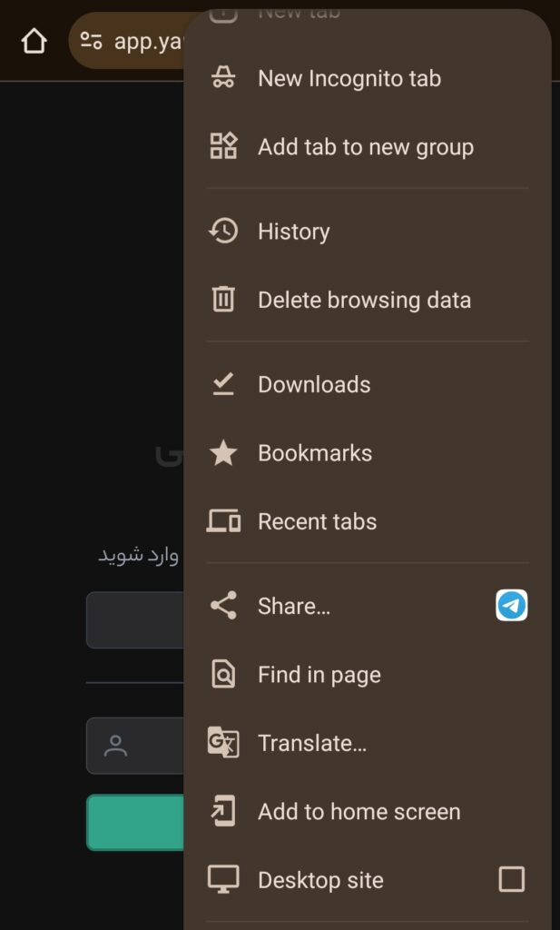
Task: Focus the username field with person icon
Action: pyautogui.click(x=135, y=746)
